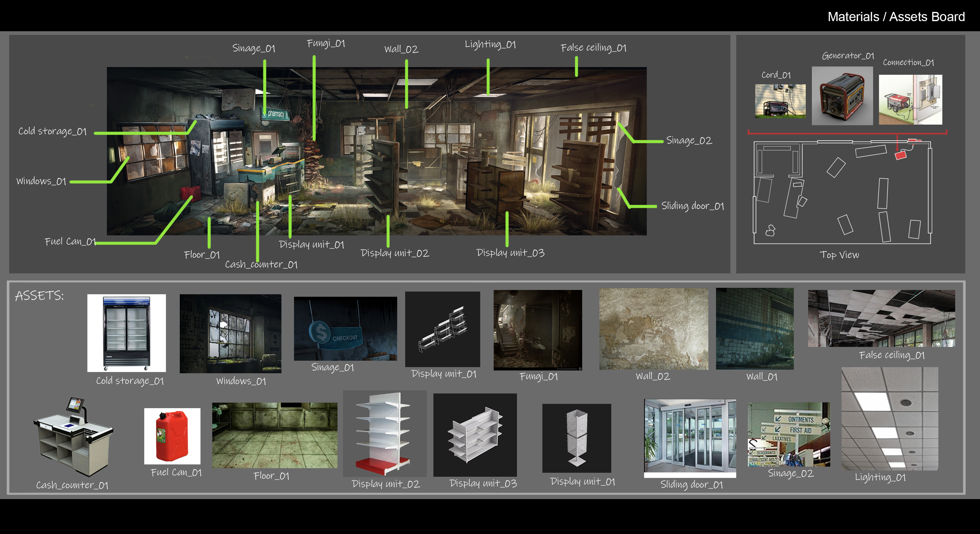Click the Floor_01 tile texture image
Viewport: 980px width, 534px height.
click(x=274, y=435)
